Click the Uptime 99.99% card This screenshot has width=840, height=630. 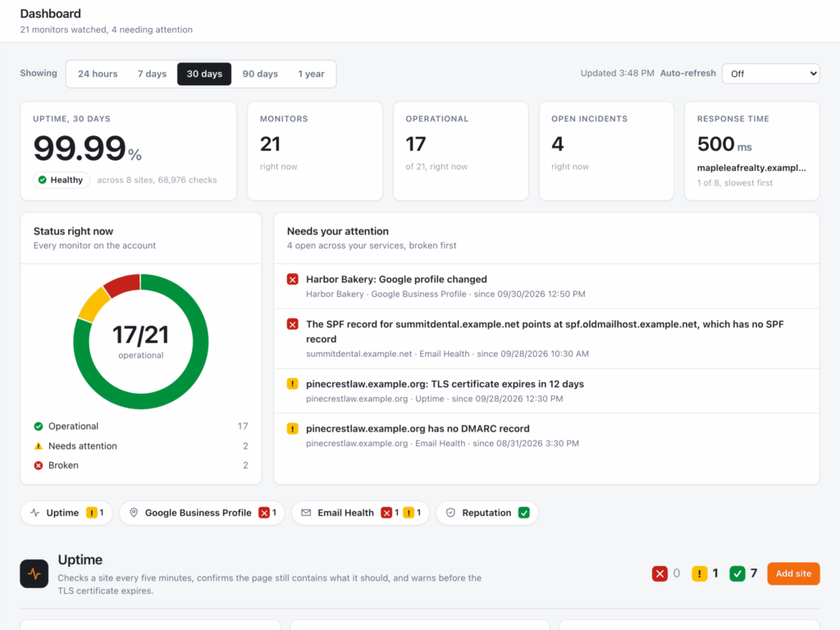(x=129, y=151)
